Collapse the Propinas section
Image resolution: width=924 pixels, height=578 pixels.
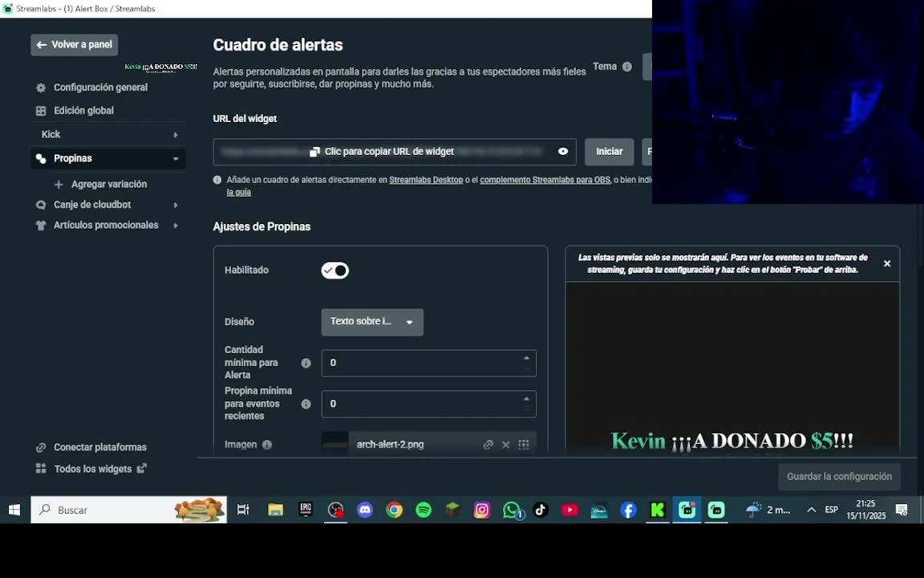[x=176, y=159]
